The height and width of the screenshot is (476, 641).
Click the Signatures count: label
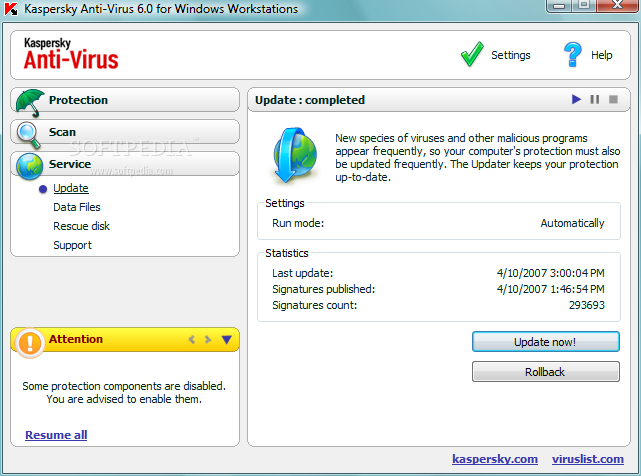tap(314, 305)
